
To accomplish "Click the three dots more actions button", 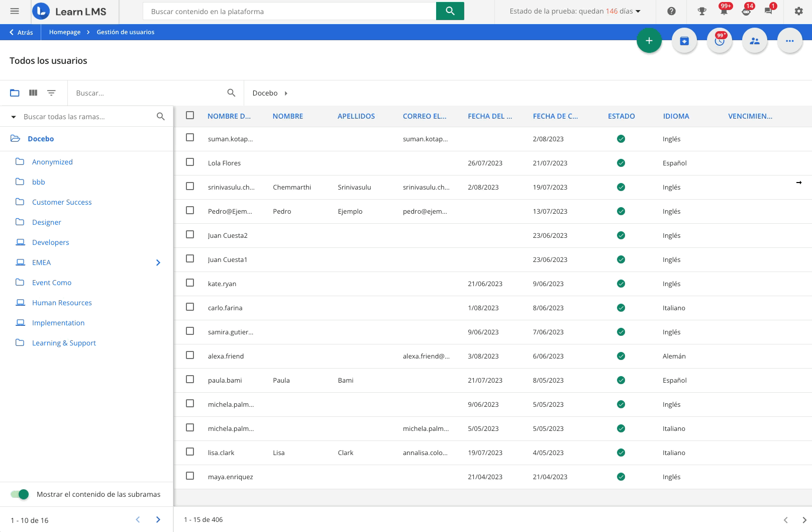I will (789, 41).
